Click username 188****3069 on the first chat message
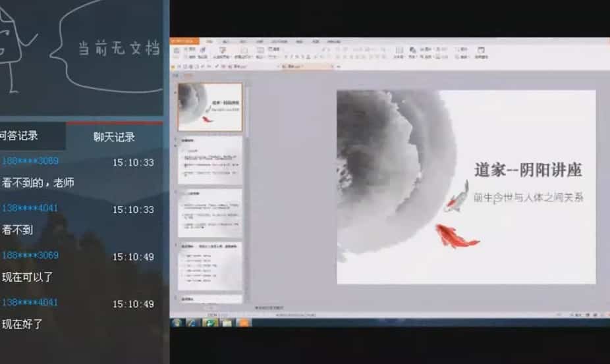 point(30,161)
